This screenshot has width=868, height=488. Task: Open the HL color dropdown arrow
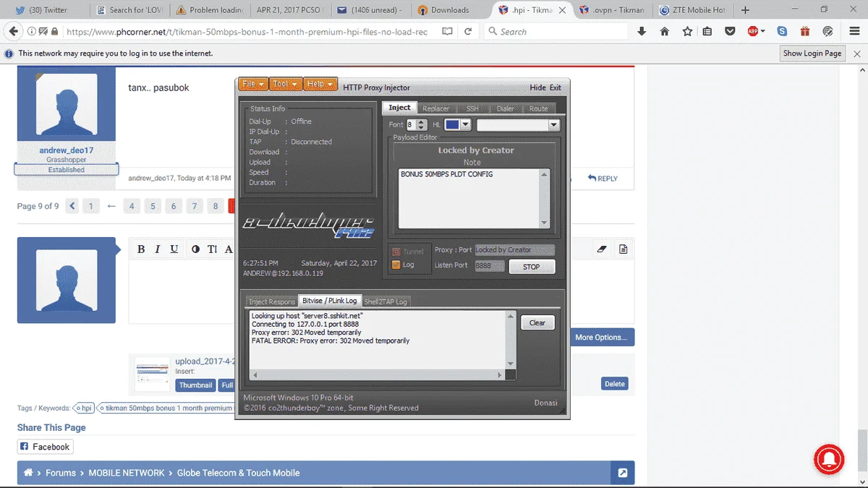tap(465, 125)
